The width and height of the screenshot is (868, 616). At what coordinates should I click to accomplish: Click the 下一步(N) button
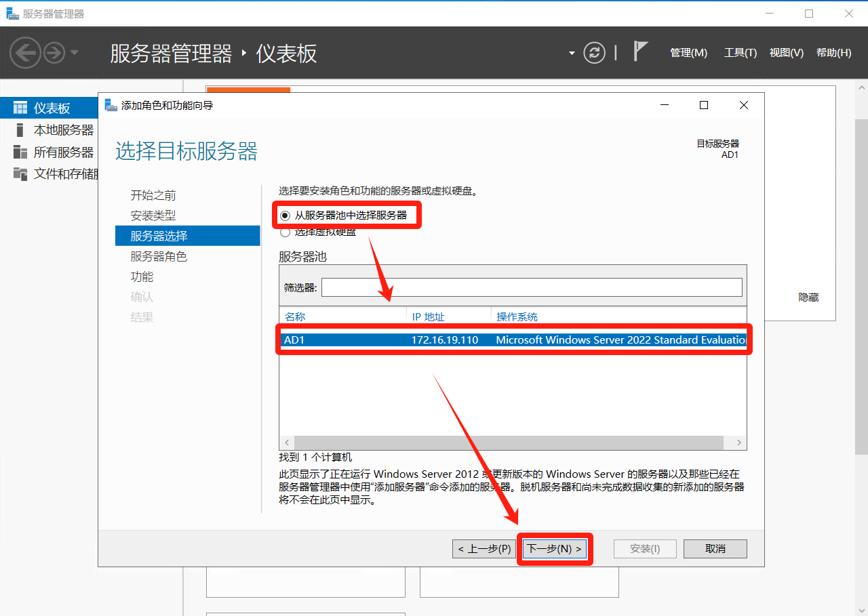click(x=554, y=549)
